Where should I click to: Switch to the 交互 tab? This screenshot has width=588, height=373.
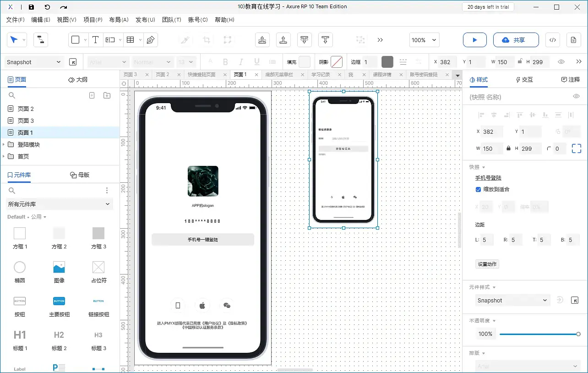click(524, 79)
